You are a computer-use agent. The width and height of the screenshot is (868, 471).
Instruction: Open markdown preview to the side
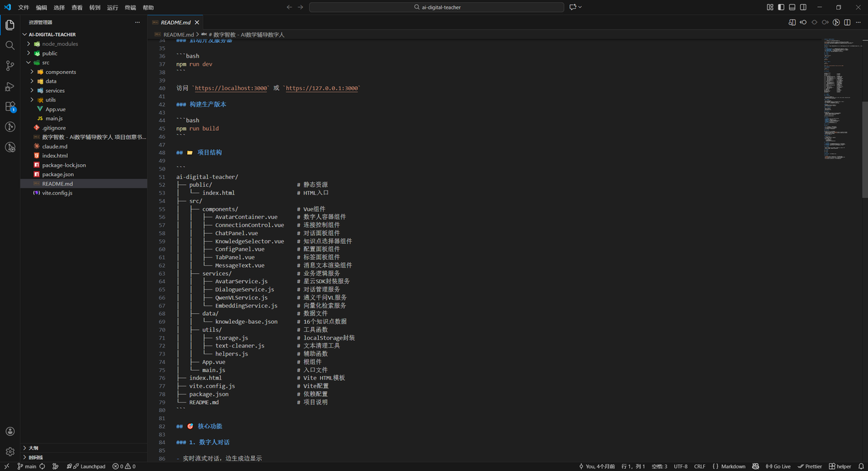pyautogui.click(x=792, y=22)
